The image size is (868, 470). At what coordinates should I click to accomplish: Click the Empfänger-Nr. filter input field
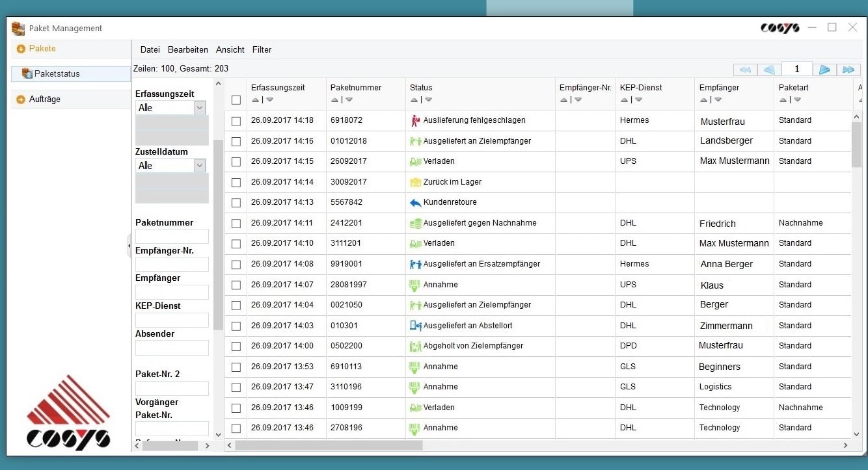(172, 264)
